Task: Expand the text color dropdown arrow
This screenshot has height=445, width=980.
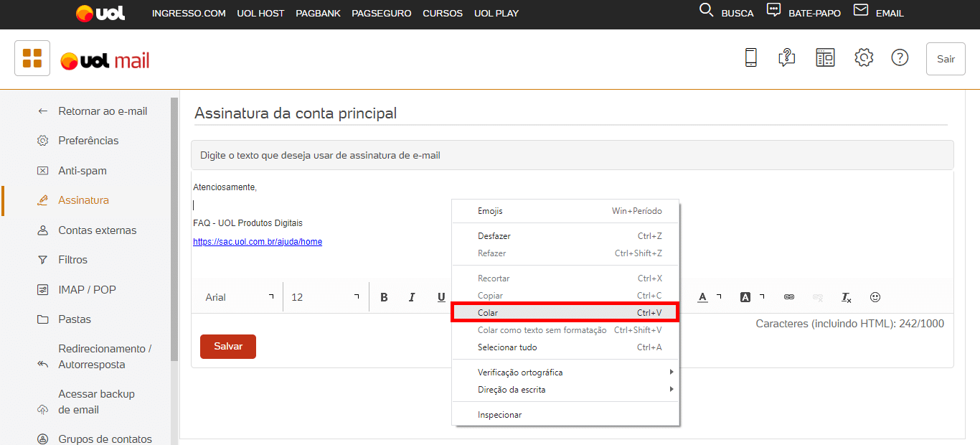Action: 719,296
